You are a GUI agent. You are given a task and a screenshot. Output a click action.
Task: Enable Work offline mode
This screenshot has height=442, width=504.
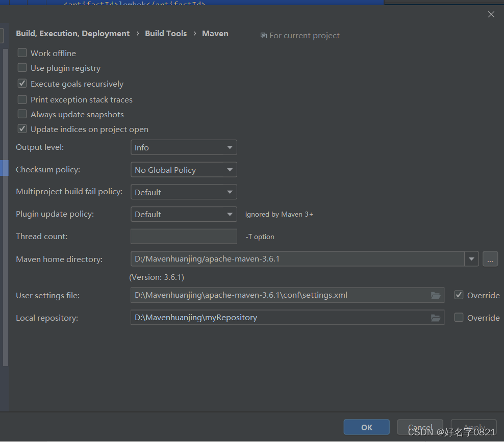coord(22,53)
